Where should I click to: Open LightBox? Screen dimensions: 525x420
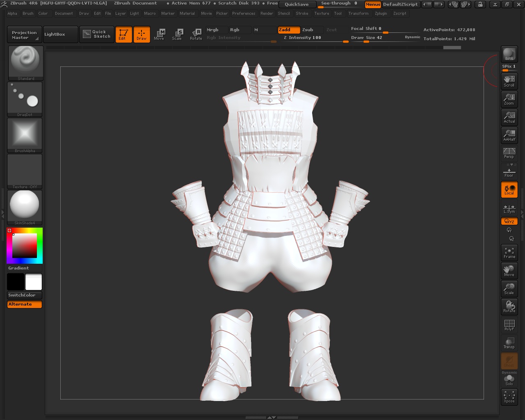[x=60, y=34]
